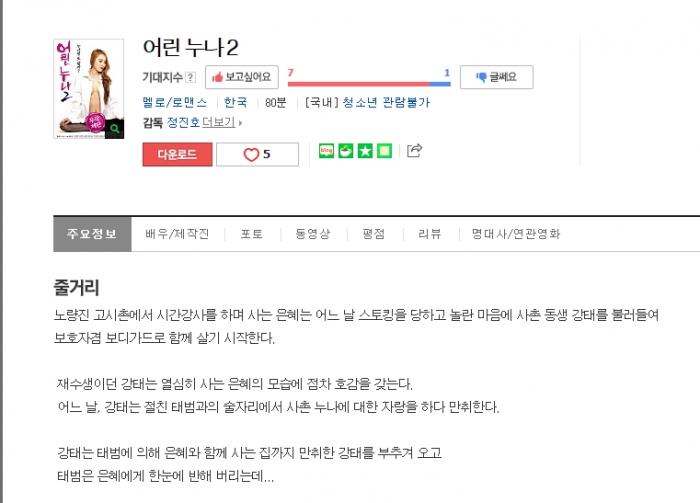Click the magnifier icon on movie poster
700x503 pixels.
[115, 129]
